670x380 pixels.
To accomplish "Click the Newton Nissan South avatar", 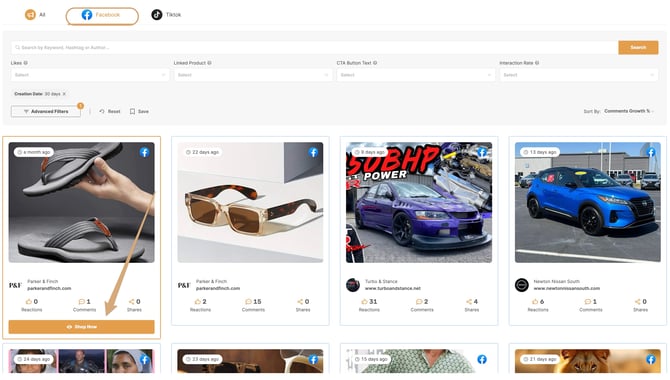I will (x=522, y=285).
